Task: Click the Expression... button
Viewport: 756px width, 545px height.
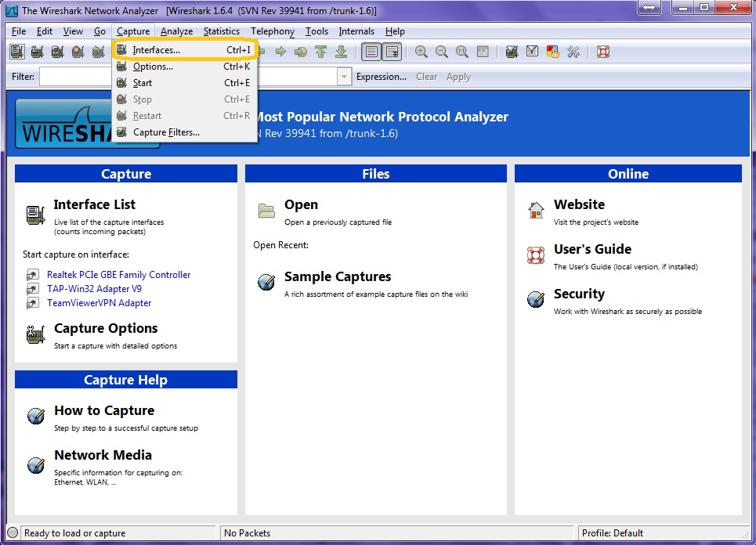Action: tap(381, 77)
